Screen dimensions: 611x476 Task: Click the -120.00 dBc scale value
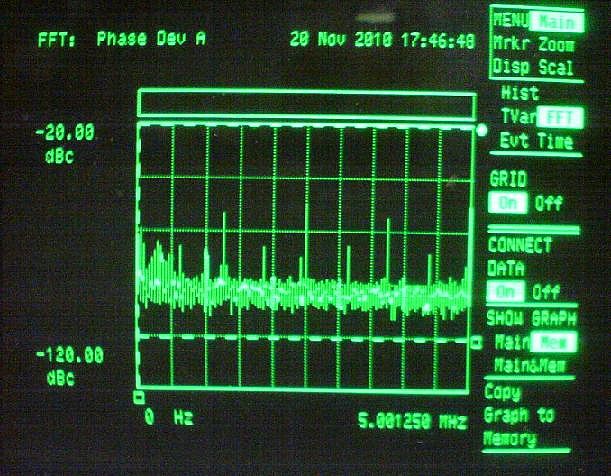pyautogui.click(x=70, y=367)
